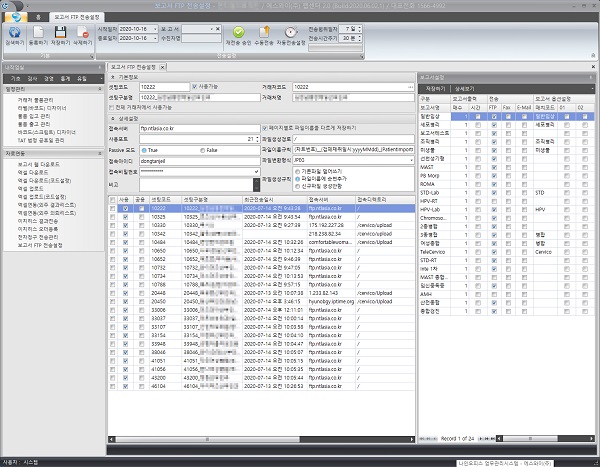Screen dimensions: 600x467
Task: Click the delete document (삭제하기) ribbon icon
Action: click(83, 33)
